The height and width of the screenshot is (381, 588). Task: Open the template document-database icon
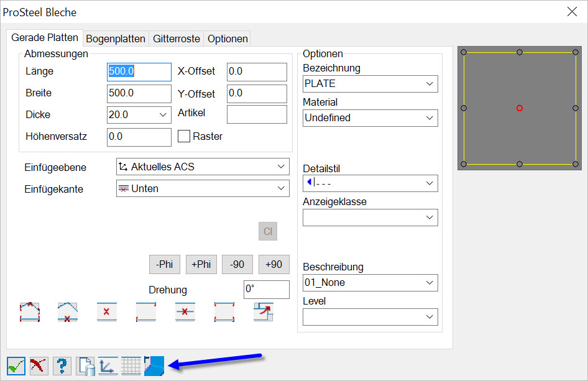click(x=86, y=366)
